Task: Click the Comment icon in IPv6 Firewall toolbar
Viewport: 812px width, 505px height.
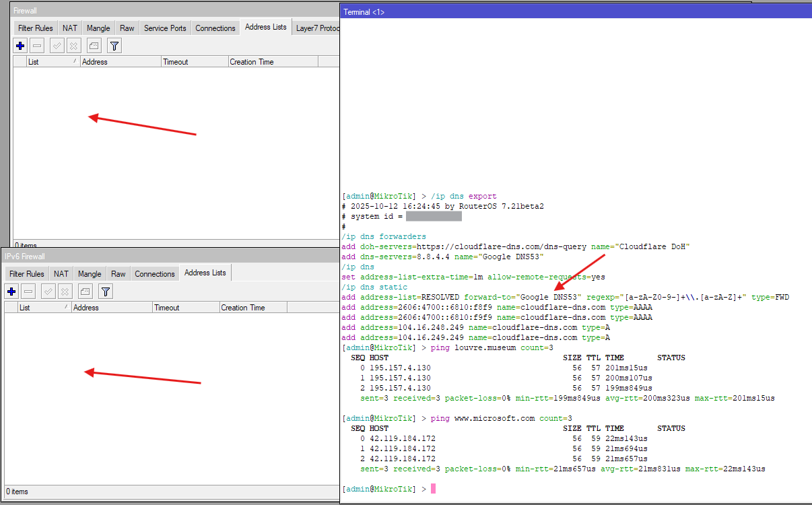Action: (x=85, y=292)
